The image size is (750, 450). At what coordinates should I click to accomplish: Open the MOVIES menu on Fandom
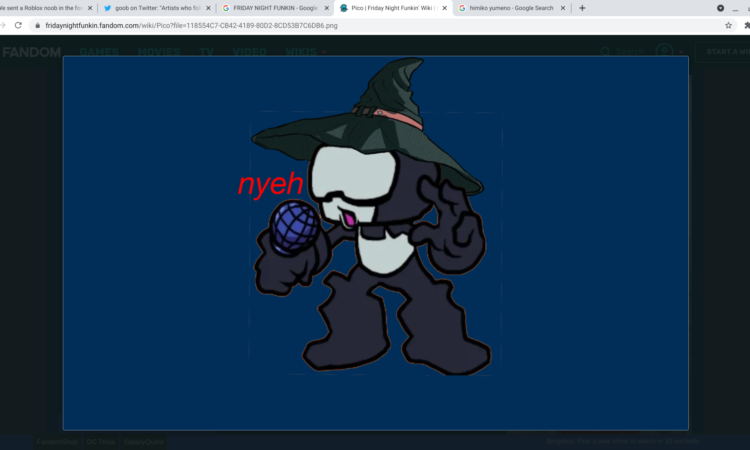(x=159, y=52)
